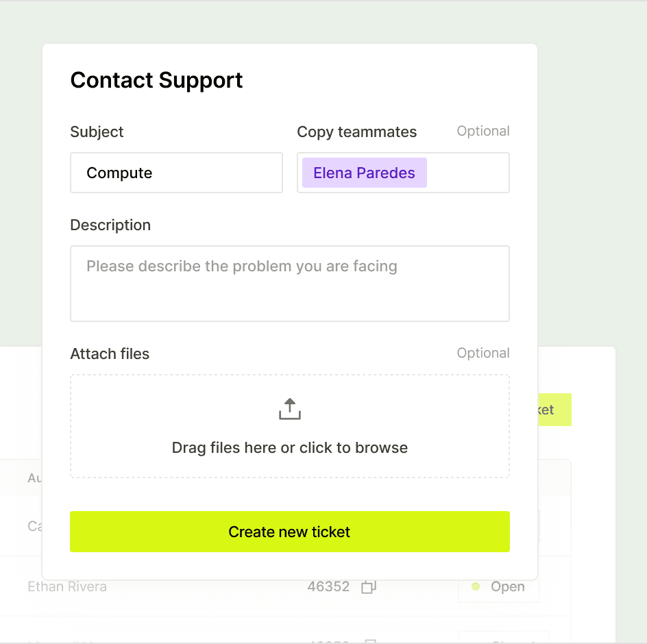Click empty space in Copy teammates field

tap(467, 173)
